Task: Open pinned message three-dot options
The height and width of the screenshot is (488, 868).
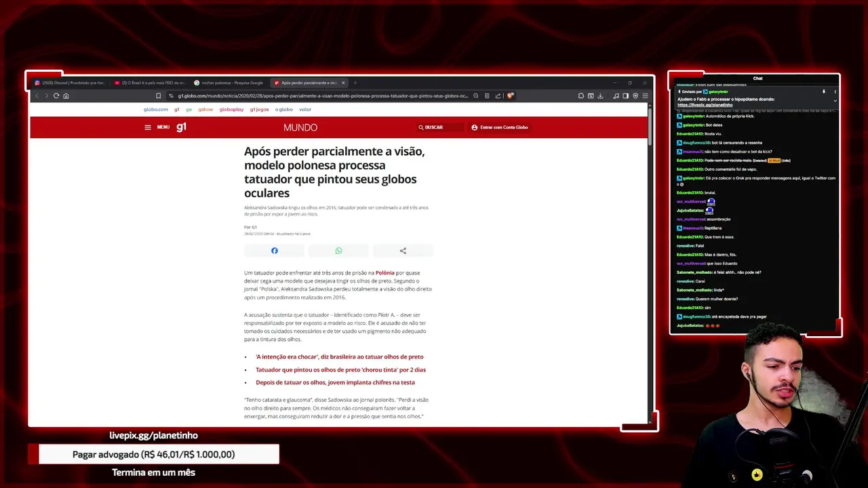Action: click(835, 91)
